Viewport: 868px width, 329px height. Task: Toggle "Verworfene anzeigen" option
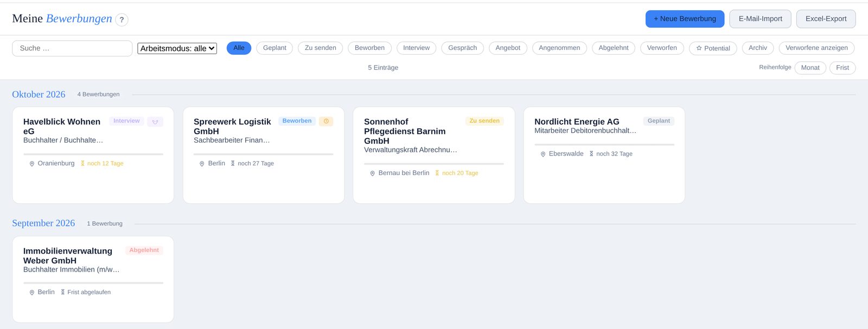[x=816, y=48]
